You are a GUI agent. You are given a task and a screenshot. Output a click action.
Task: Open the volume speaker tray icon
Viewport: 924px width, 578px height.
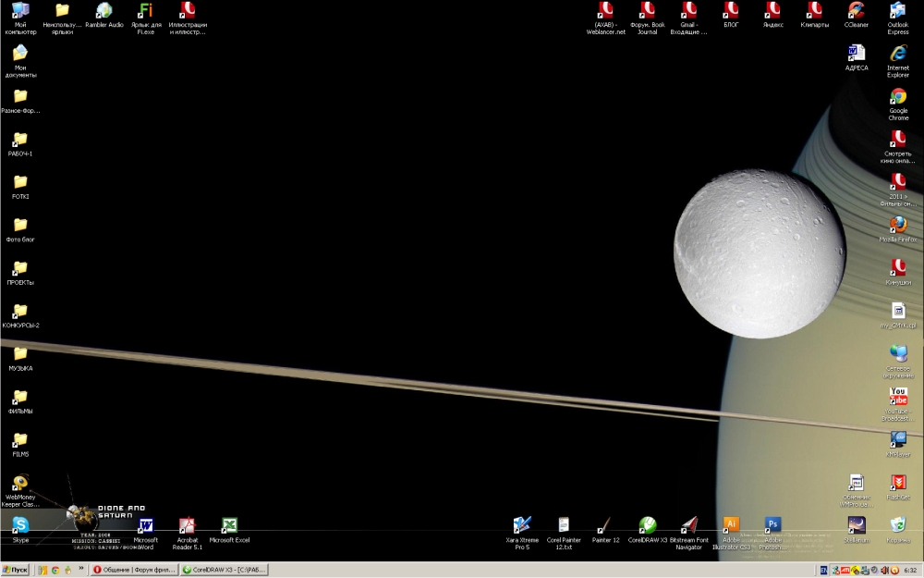click(884, 570)
